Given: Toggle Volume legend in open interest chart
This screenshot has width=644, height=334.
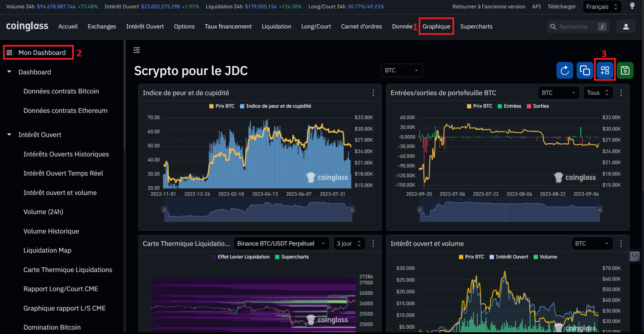Looking at the screenshot, I should point(545,257).
